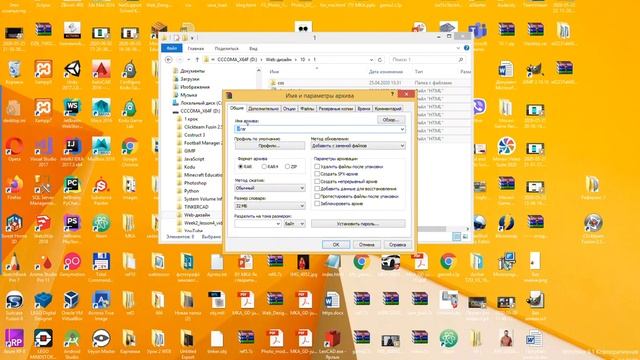This screenshot has height=360, width=640.
Task: Open the 'байт' units dropdown
Action: pos(294,224)
